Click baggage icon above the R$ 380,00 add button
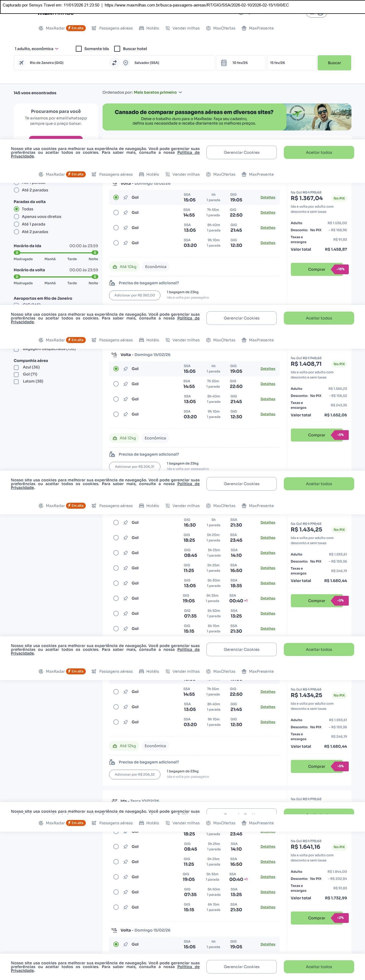This screenshot has height=980, width=365. click(x=112, y=283)
